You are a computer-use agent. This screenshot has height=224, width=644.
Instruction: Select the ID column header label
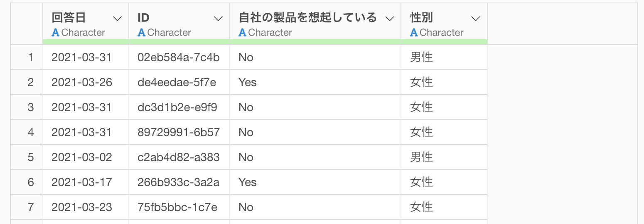(143, 18)
